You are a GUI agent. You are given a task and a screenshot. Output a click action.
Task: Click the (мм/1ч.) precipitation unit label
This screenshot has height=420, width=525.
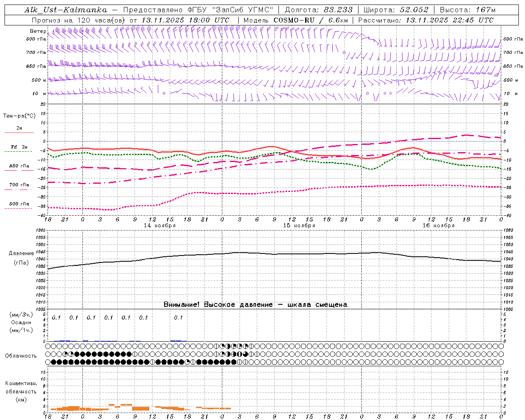(x=21, y=330)
